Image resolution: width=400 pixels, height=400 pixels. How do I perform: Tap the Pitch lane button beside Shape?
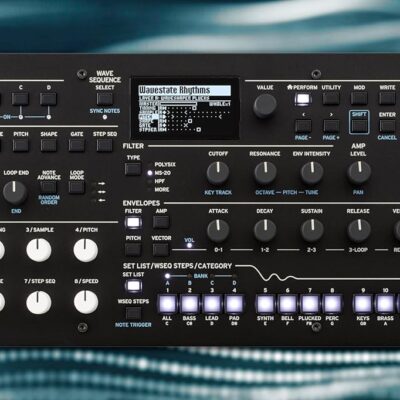point(21,145)
